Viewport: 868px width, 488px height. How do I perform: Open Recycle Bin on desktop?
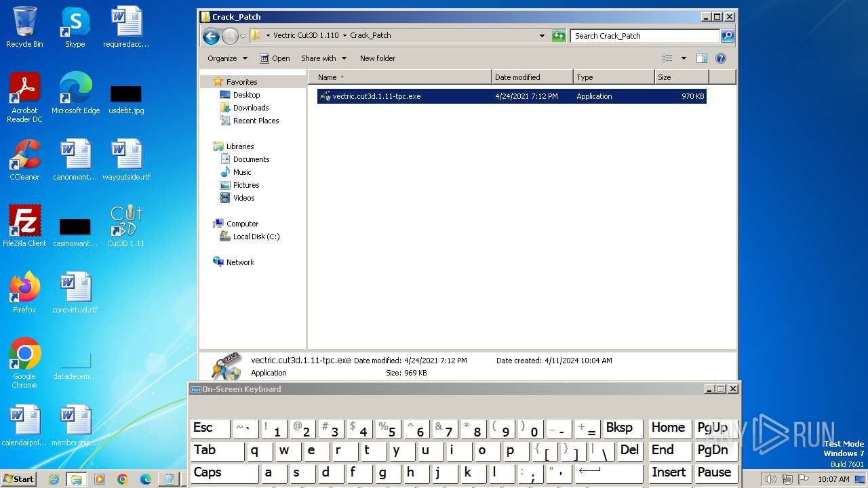[x=24, y=27]
